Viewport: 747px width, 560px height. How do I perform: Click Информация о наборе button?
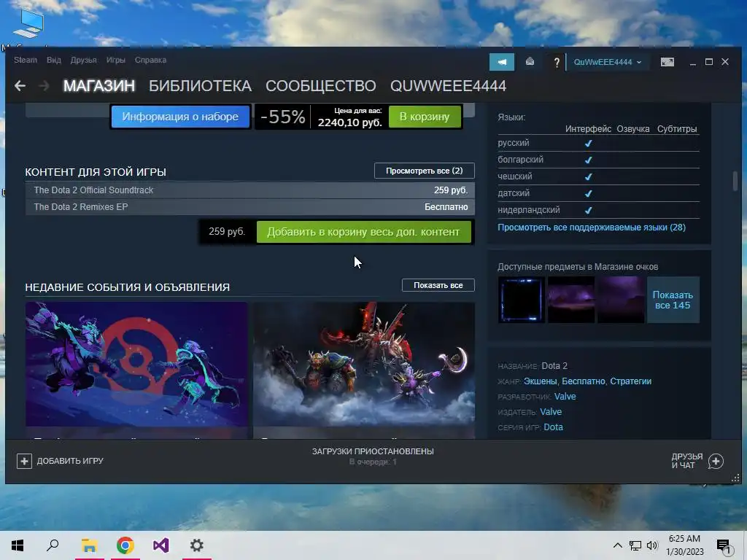click(x=181, y=117)
